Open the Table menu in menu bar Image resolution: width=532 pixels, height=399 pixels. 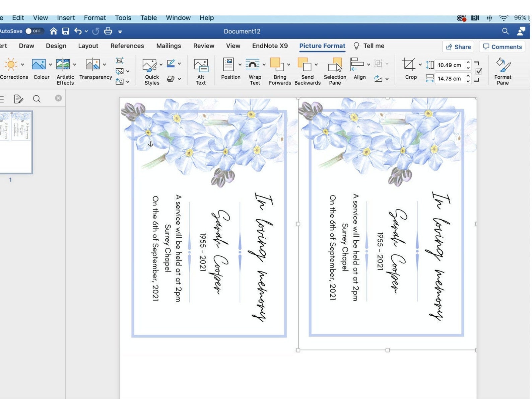point(148,18)
